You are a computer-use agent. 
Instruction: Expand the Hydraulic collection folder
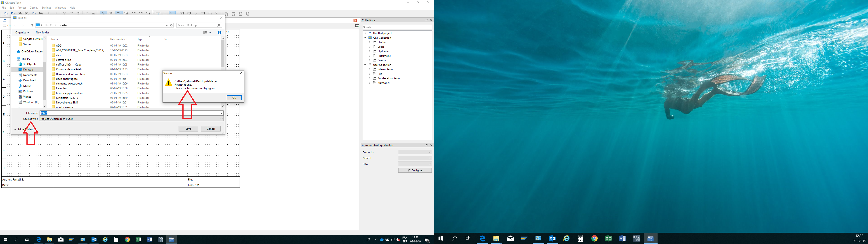point(370,51)
